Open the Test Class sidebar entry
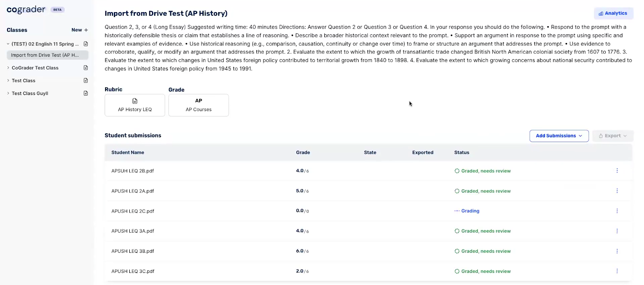Viewport: 644px width, 285px height. [x=24, y=81]
